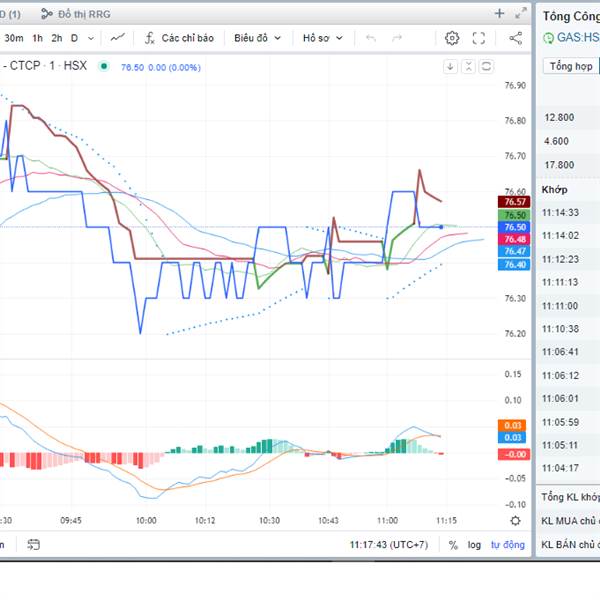This screenshot has height=600, width=600.
Task: Open the chart settings gear
Action: pos(452,38)
